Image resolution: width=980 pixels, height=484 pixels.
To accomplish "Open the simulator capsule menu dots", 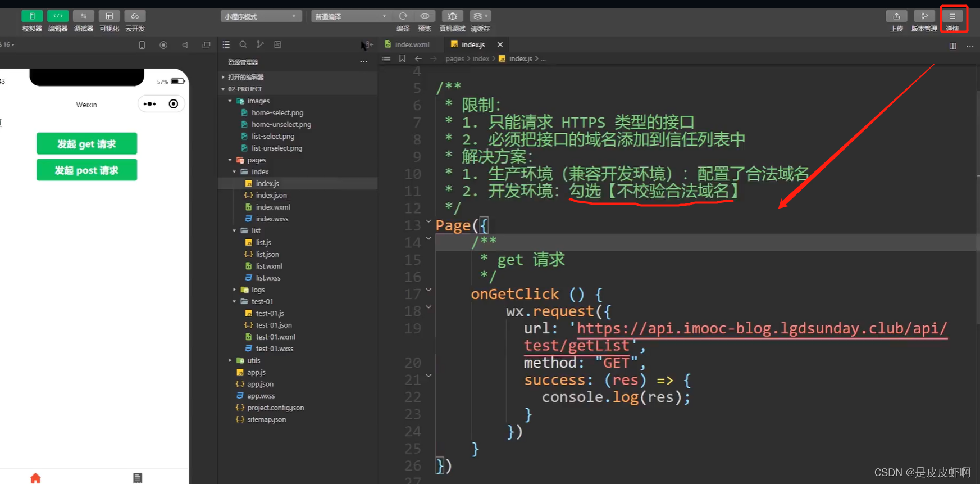I will pos(150,104).
